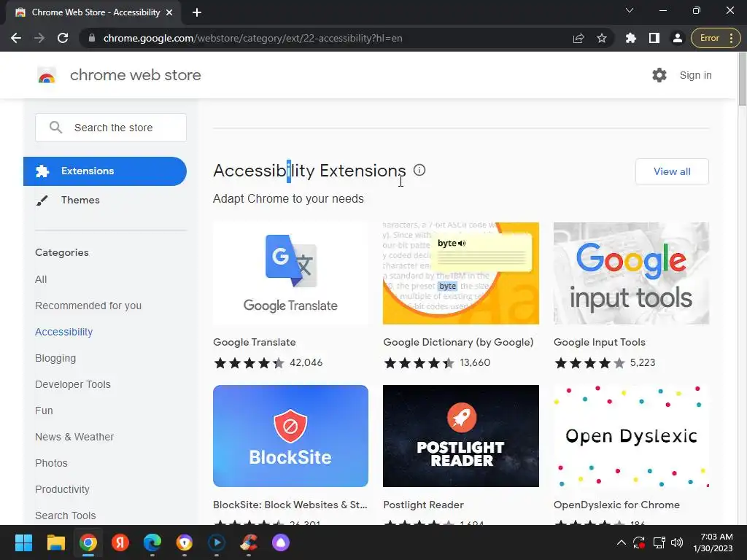Open the Postlight Reader thumbnail

(x=461, y=436)
